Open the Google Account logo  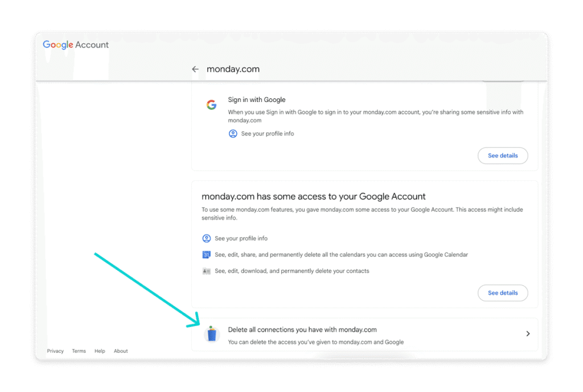[x=76, y=45]
